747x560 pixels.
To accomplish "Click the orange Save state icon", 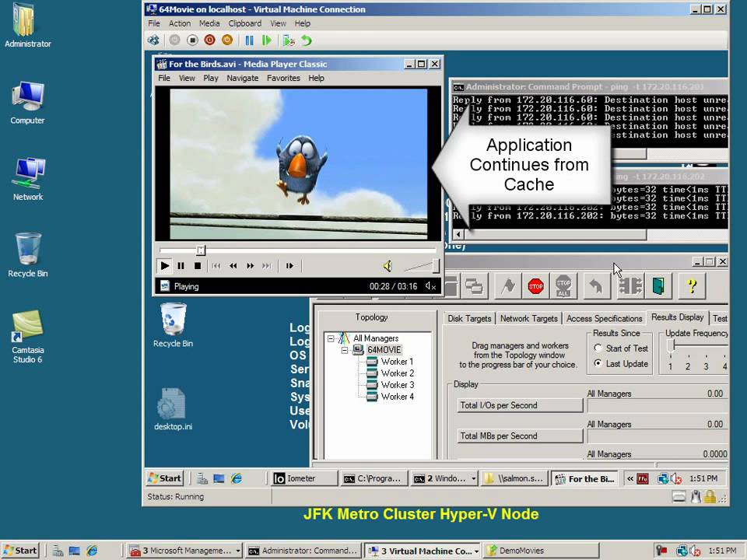I will pyautogui.click(x=227, y=40).
